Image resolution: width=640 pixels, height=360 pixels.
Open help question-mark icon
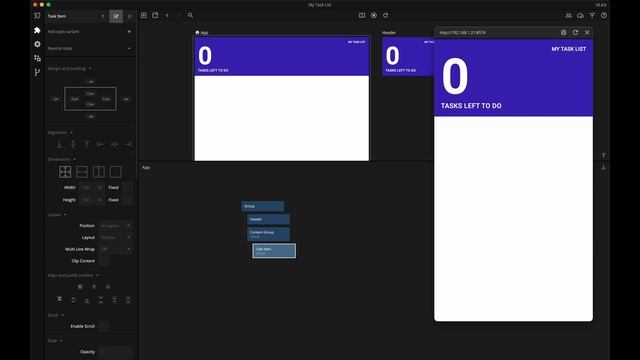click(x=604, y=16)
